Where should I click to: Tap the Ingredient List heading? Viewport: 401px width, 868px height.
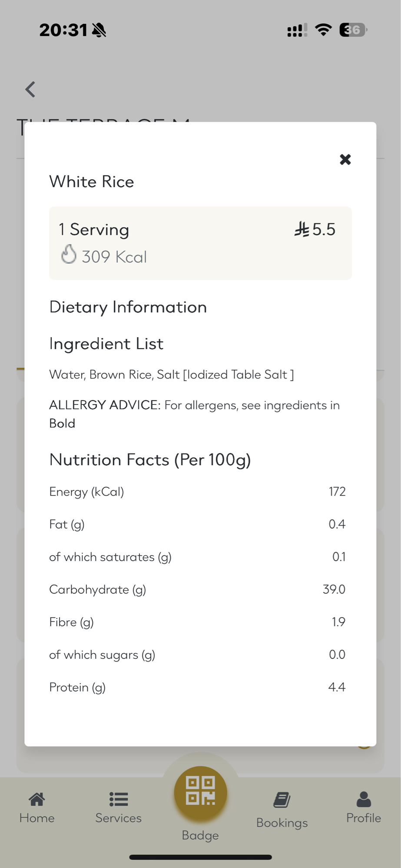pyautogui.click(x=106, y=344)
